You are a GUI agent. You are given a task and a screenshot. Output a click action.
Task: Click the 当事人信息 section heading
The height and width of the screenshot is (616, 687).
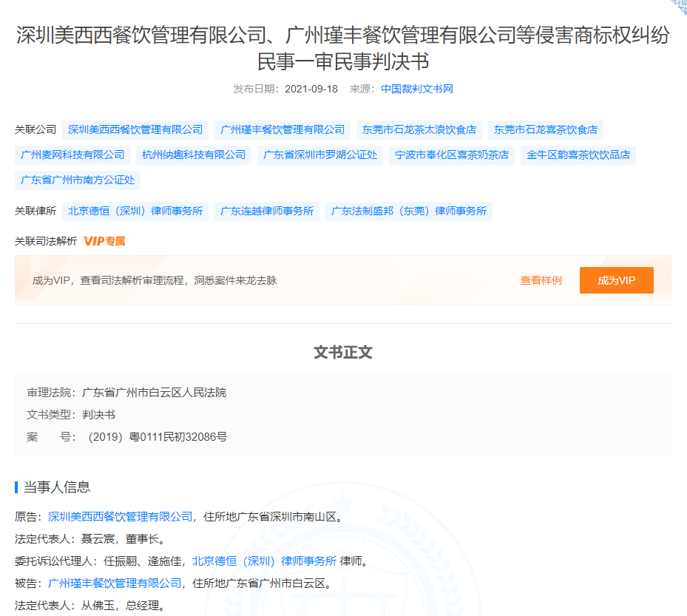point(57,487)
